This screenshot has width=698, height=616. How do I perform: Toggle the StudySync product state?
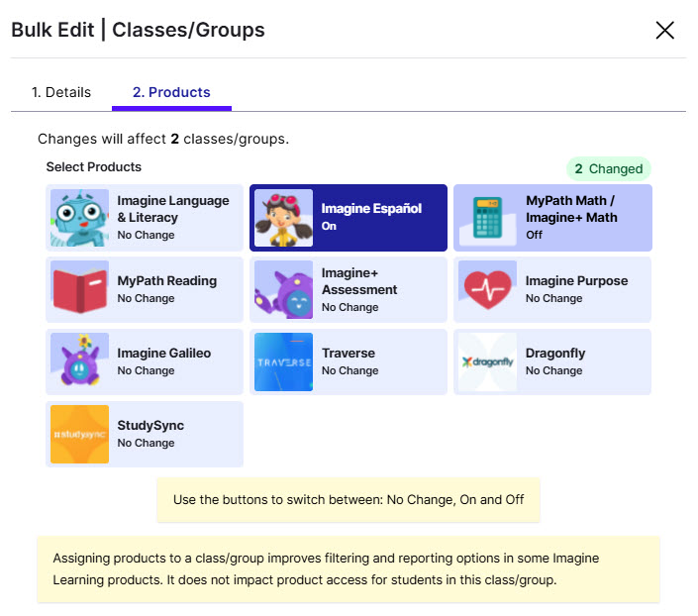[145, 434]
